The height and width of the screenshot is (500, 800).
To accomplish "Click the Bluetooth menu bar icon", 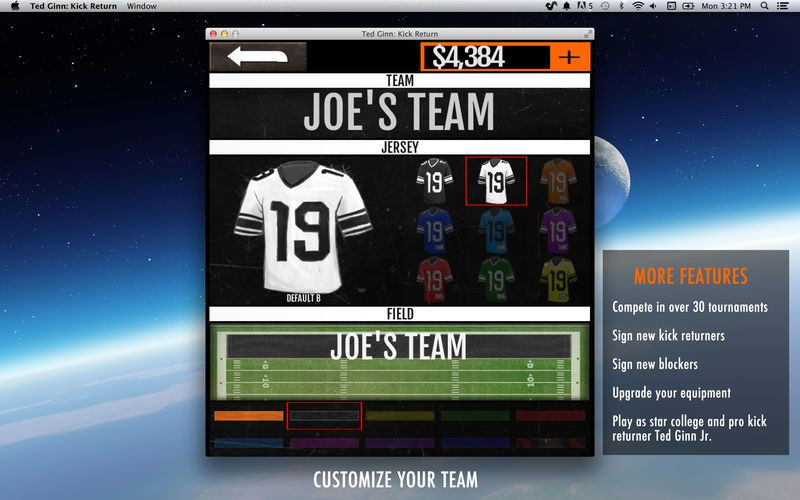I will point(621,6).
